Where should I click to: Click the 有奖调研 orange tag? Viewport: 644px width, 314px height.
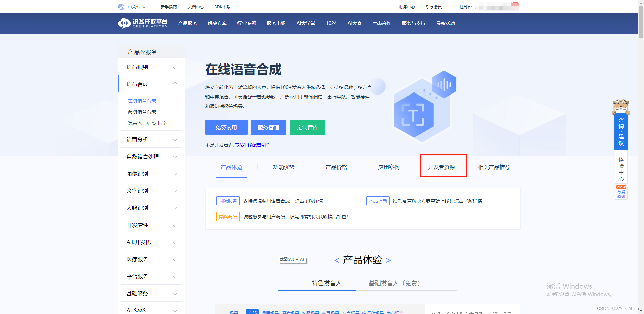click(228, 217)
